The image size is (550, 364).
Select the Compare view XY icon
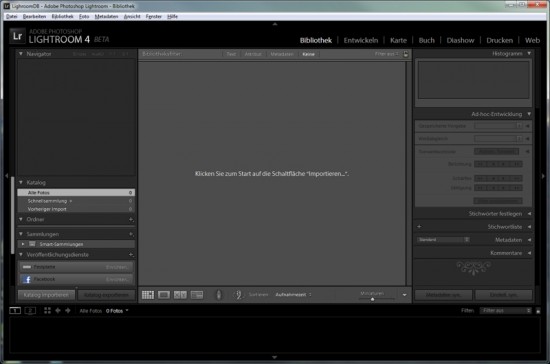pos(180,295)
